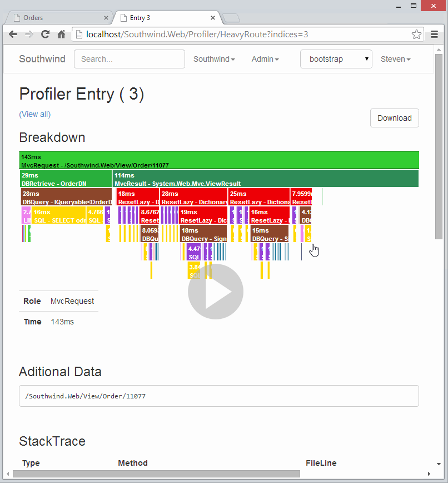This screenshot has width=448, height=483.
Task: Click the Southwind brand link
Action: [42, 59]
